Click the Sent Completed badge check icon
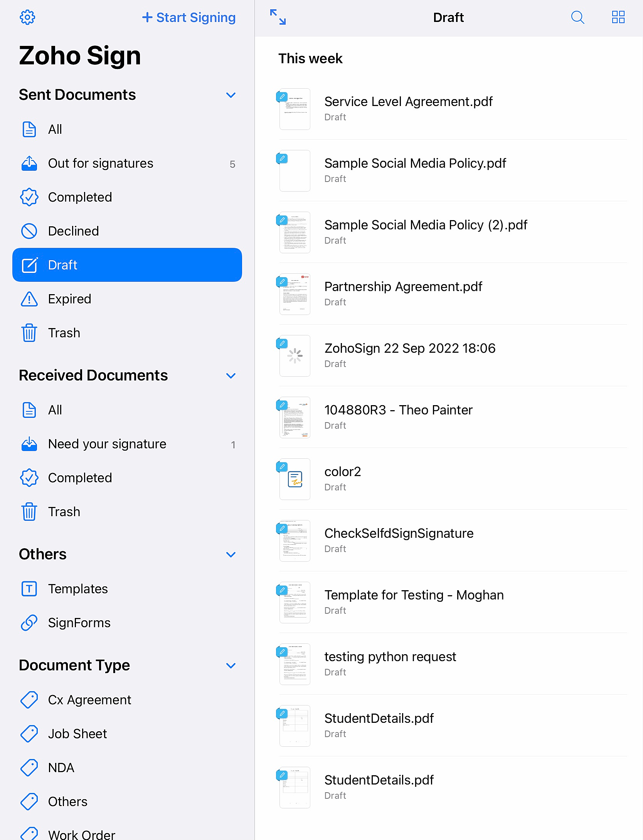Screen dimensions: 643x840 point(29,197)
